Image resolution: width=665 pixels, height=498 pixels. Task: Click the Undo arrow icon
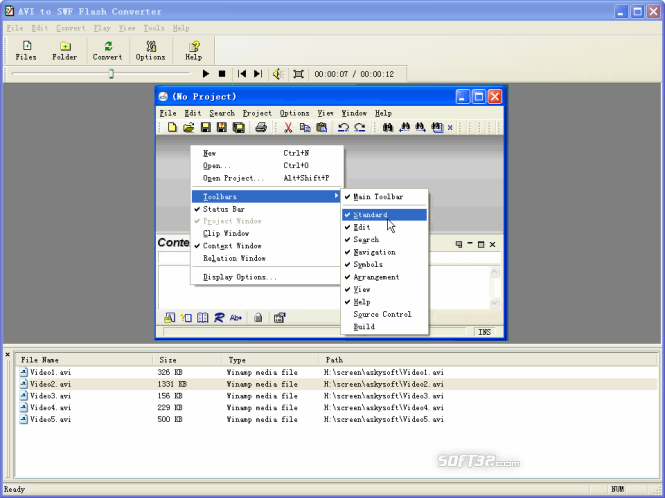tap(343, 127)
